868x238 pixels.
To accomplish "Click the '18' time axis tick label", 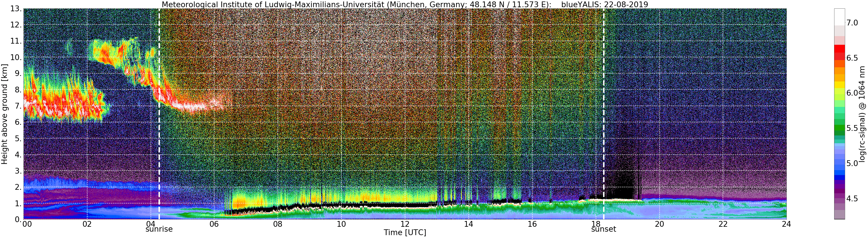I will (596, 224).
